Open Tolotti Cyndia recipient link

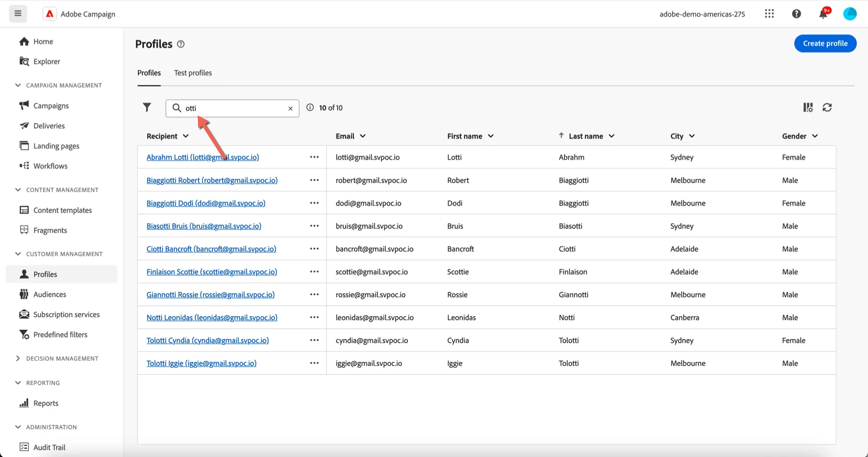tap(207, 340)
